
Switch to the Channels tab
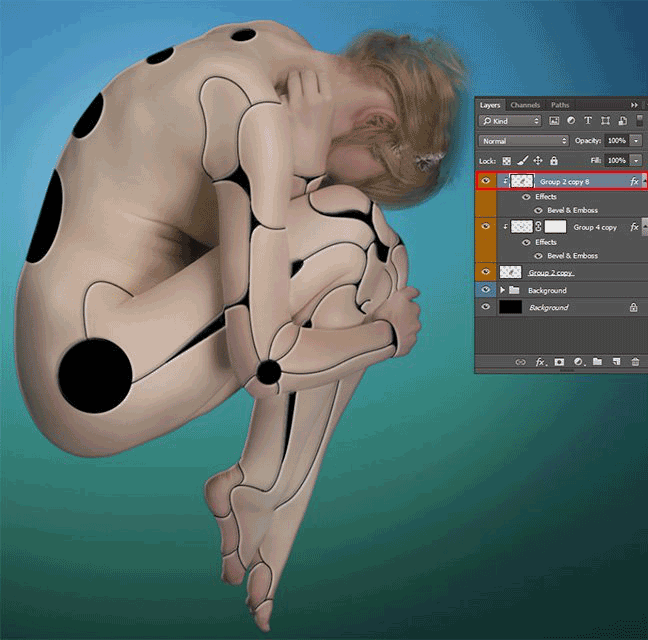pos(525,105)
